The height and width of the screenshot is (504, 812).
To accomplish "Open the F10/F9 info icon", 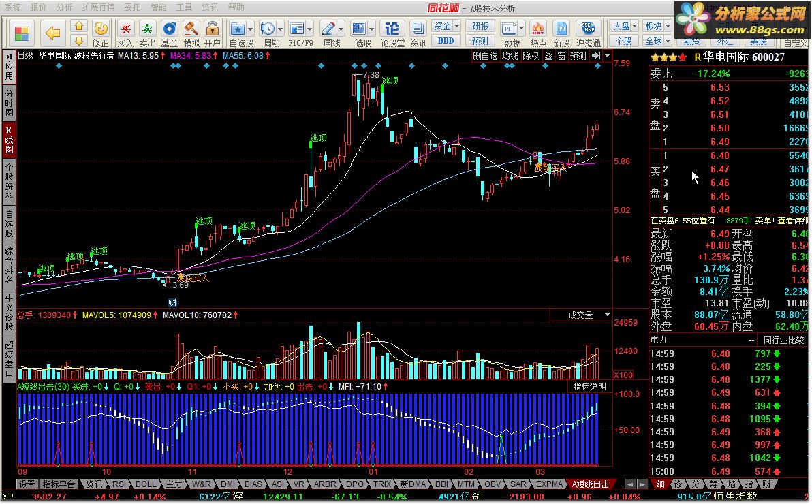I will [x=297, y=34].
